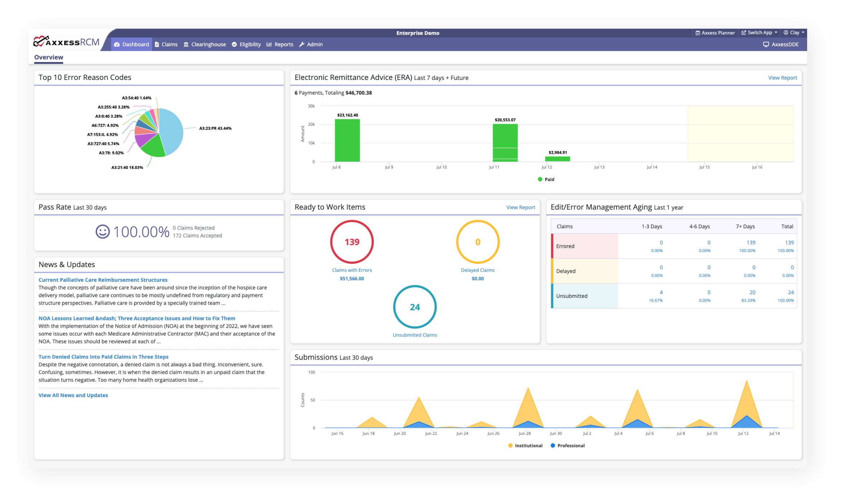Image resolution: width=843 pixels, height=504 pixels.
Task: Expand the Clay user dropdown arrow
Action: click(803, 33)
